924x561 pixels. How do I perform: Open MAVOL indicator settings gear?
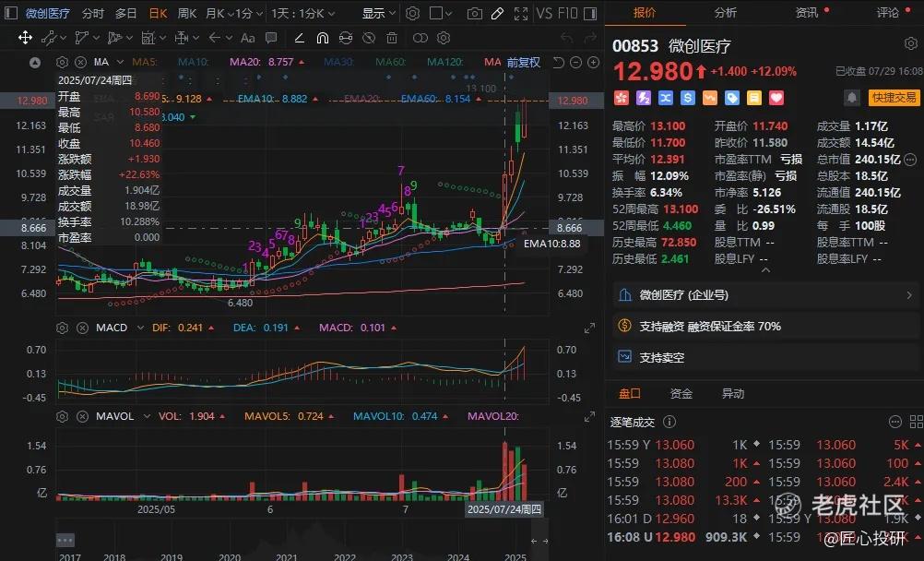tap(62, 416)
